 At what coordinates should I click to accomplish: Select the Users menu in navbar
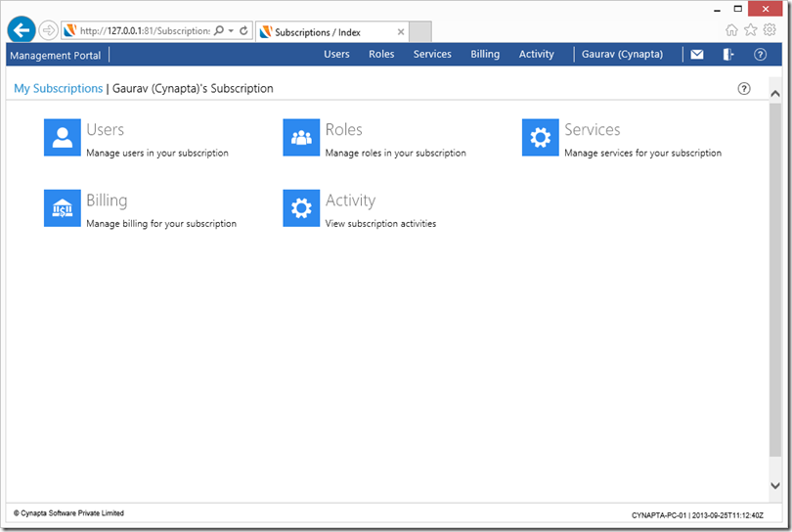[x=336, y=54]
